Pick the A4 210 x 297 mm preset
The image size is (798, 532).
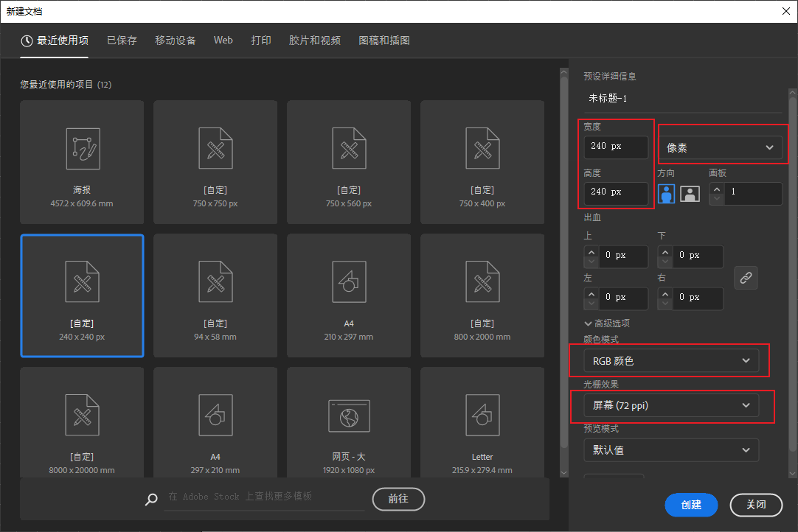click(x=349, y=295)
